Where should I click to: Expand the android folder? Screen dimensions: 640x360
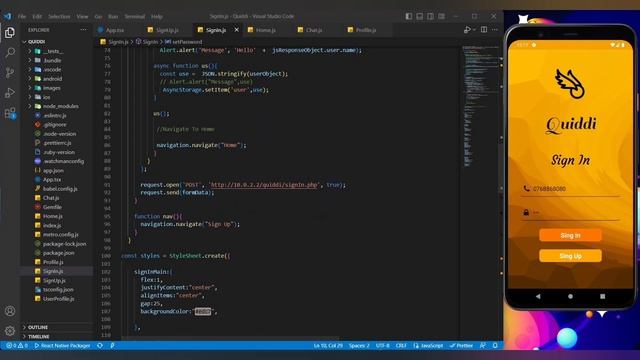click(57, 79)
